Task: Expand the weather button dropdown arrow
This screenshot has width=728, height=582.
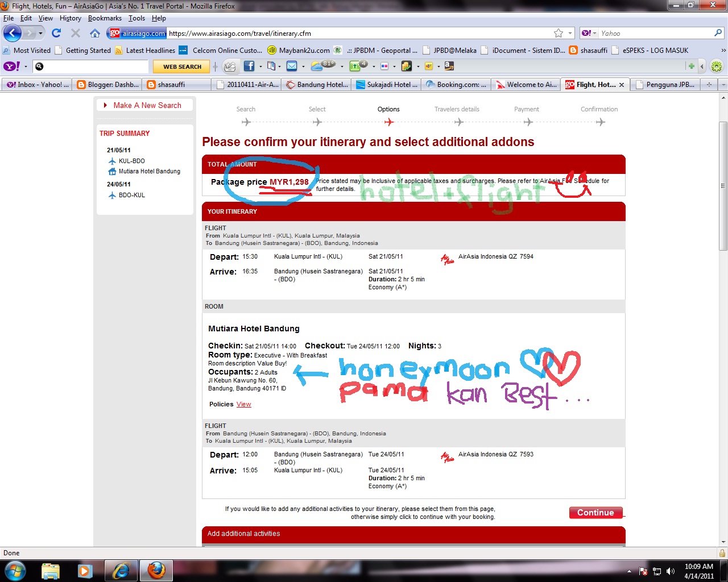Action: point(341,66)
